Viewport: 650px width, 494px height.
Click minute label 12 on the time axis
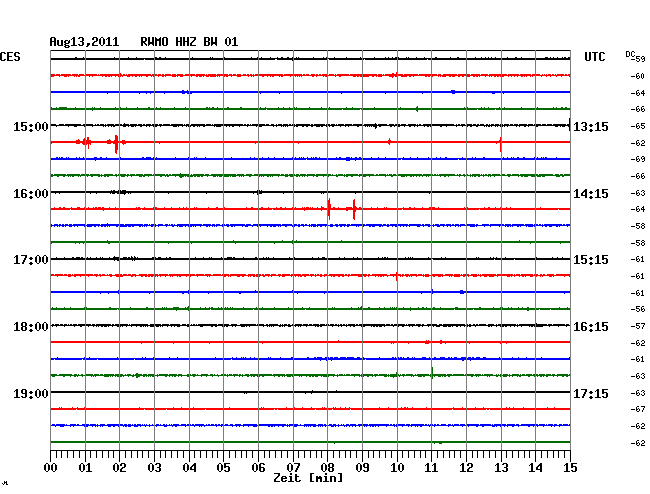coord(466,468)
